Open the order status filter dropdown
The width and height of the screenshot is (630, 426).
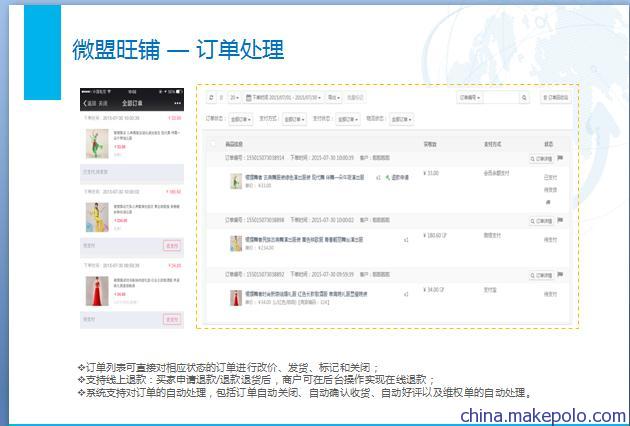pyautogui.click(x=241, y=119)
